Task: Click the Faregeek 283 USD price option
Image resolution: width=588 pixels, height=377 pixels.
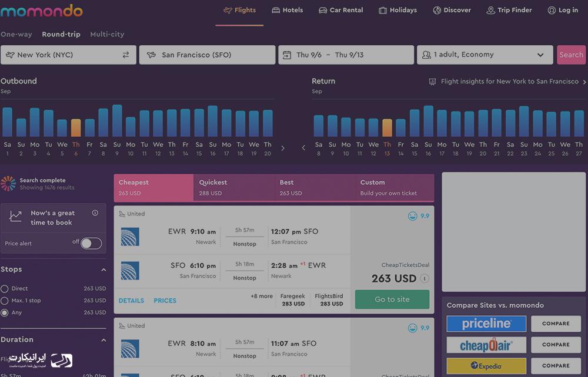Action: (293, 300)
